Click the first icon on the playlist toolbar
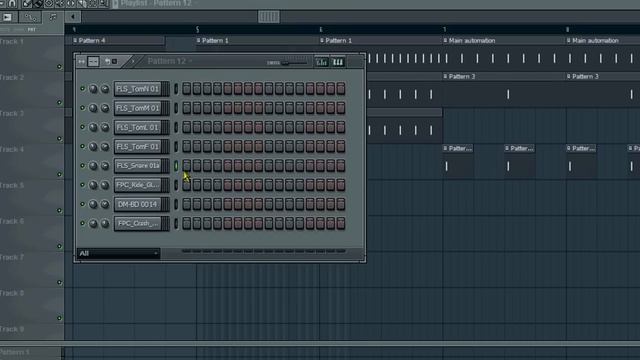Image resolution: width=640 pixels, height=360 pixels. click(x=7, y=17)
